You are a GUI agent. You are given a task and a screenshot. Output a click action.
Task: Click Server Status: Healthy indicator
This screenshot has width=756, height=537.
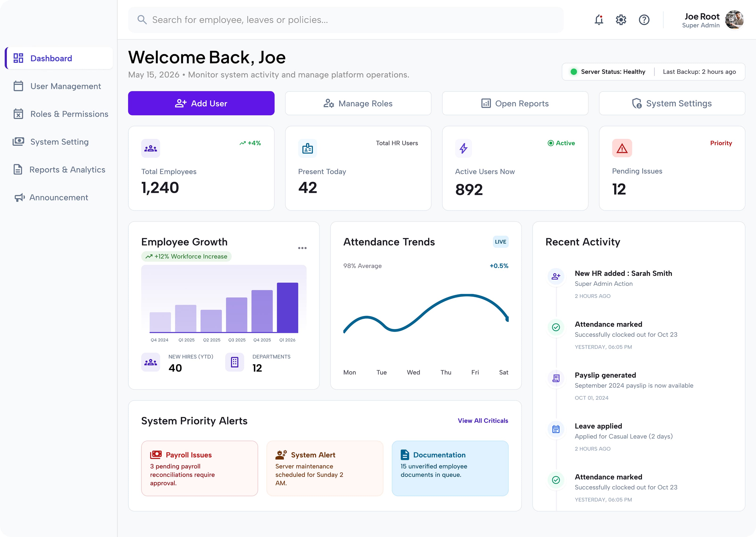608,72
